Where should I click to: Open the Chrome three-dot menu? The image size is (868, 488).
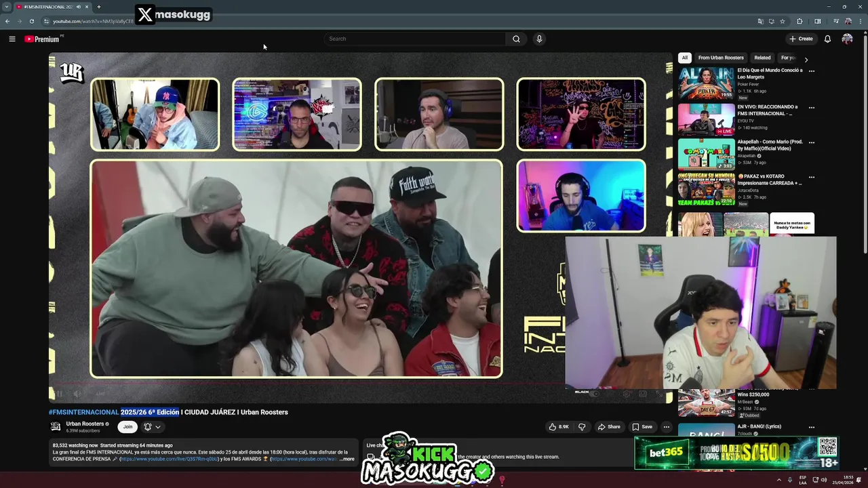(860, 21)
